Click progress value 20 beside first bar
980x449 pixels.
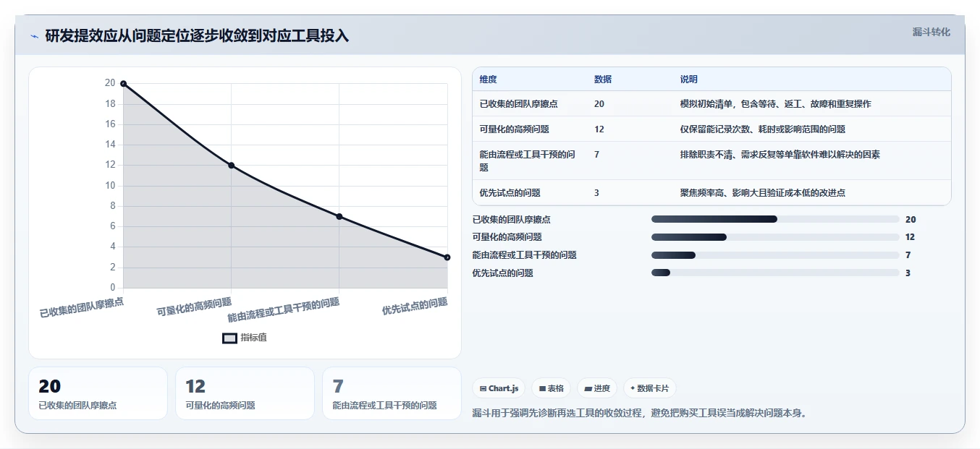911,219
